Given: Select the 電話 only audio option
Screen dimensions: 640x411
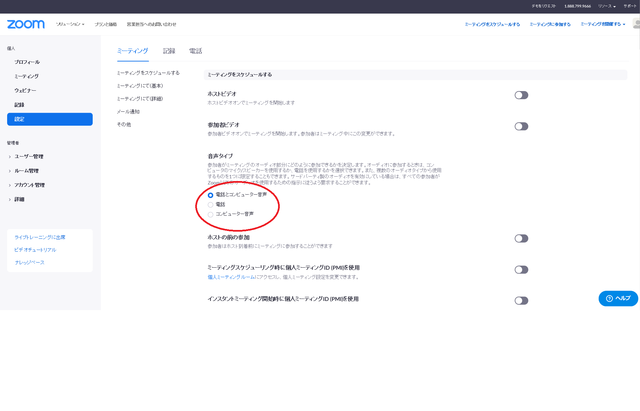Looking at the screenshot, I should [x=211, y=204].
